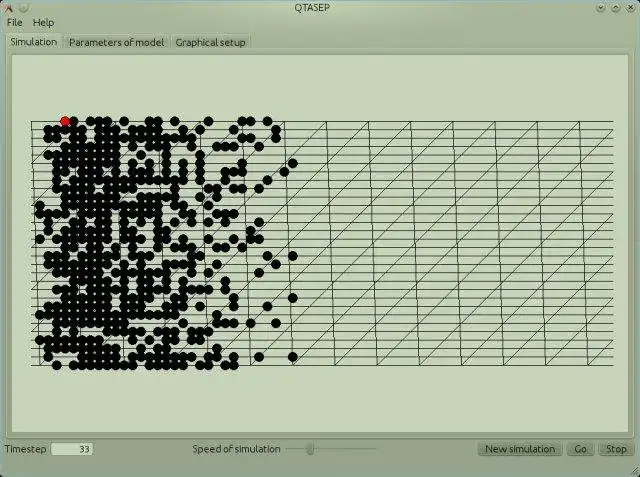Open the Help menu
This screenshot has height=477, width=640.
point(43,22)
